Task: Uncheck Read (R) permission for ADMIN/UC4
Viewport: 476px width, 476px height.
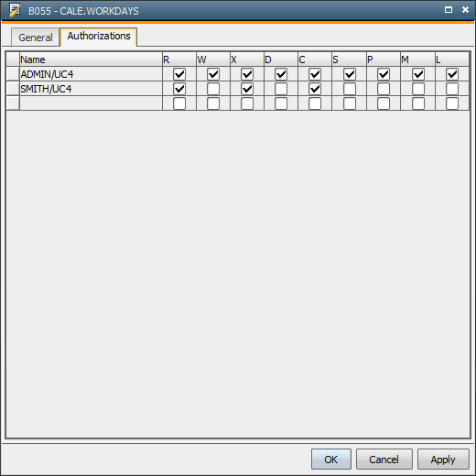Action: click(x=179, y=74)
